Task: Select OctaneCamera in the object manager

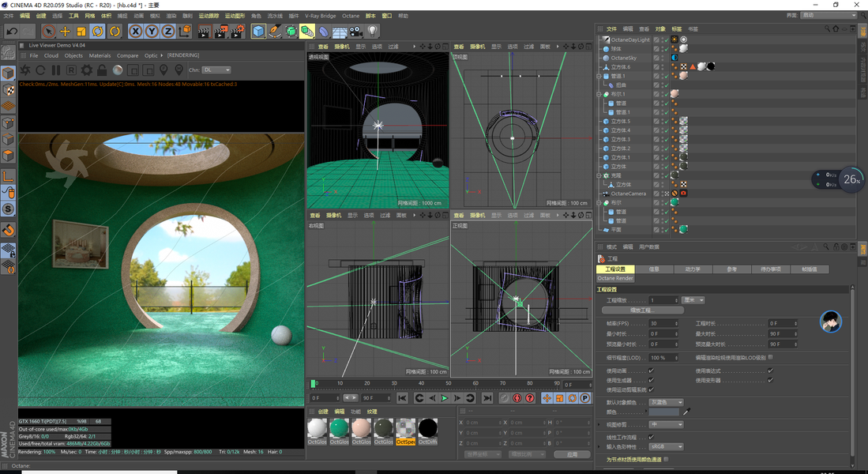Action: (629, 194)
